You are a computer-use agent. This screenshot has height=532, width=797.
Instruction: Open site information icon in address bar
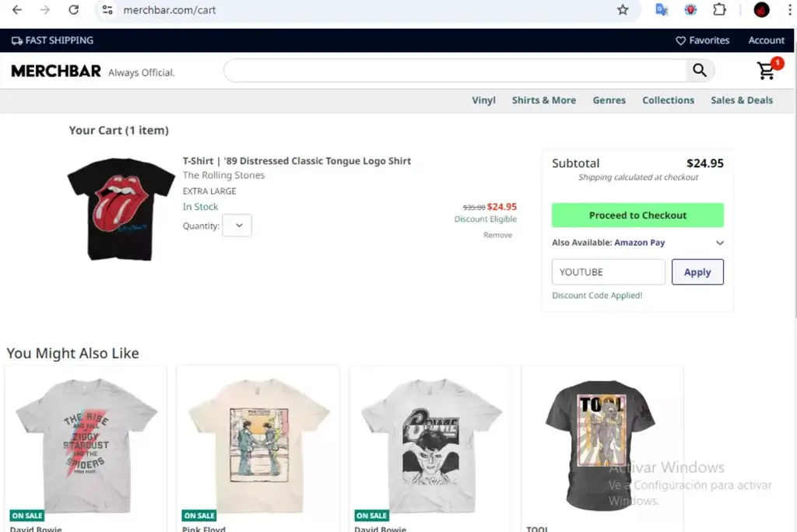(107, 9)
